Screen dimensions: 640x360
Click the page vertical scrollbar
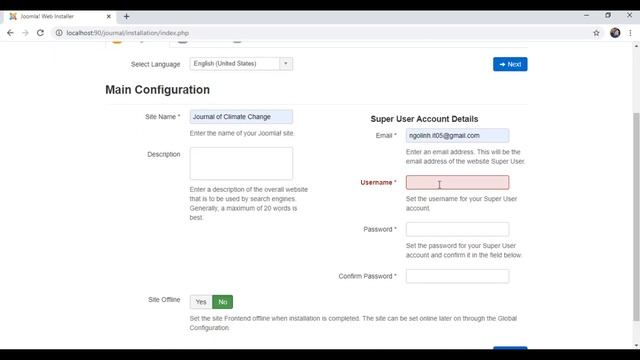click(636, 216)
